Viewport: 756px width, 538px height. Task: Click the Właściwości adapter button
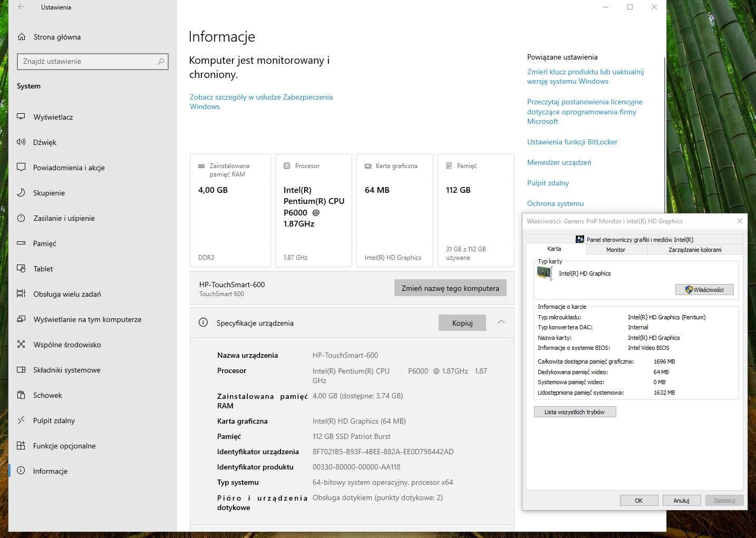click(x=704, y=290)
